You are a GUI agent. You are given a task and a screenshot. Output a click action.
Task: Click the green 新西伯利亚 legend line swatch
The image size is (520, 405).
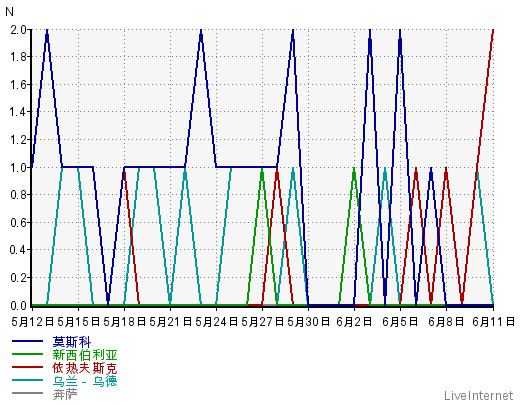pos(27,354)
